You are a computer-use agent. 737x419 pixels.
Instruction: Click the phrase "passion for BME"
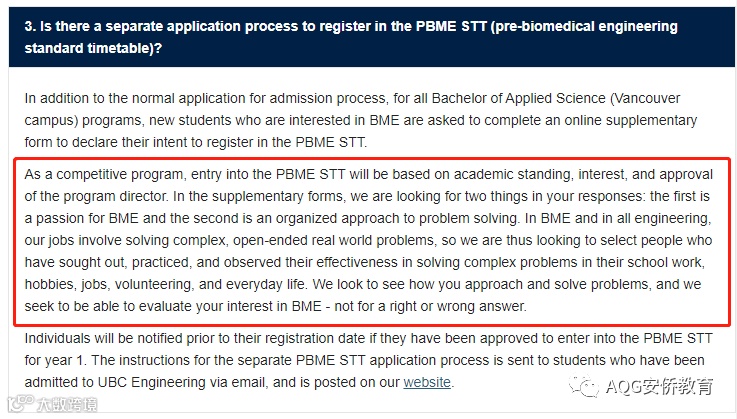coord(87,218)
